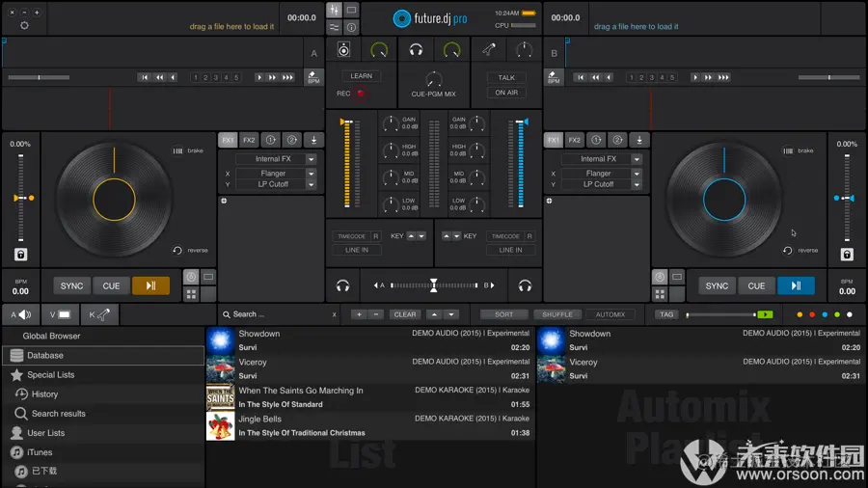This screenshot has height=488, width=868.
Task: Open deck A pads grid icon
Action: [x=191, y=294]
